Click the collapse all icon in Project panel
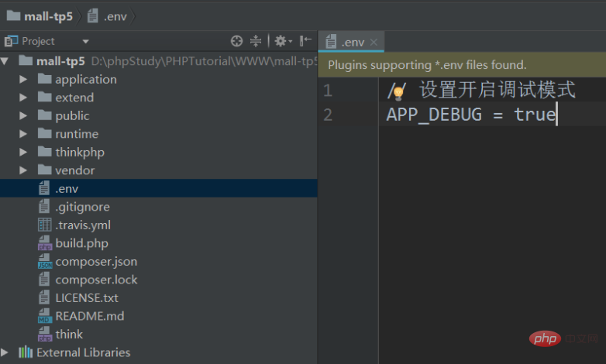The width and height of the screenshot is (606, 364). point(256,41)
